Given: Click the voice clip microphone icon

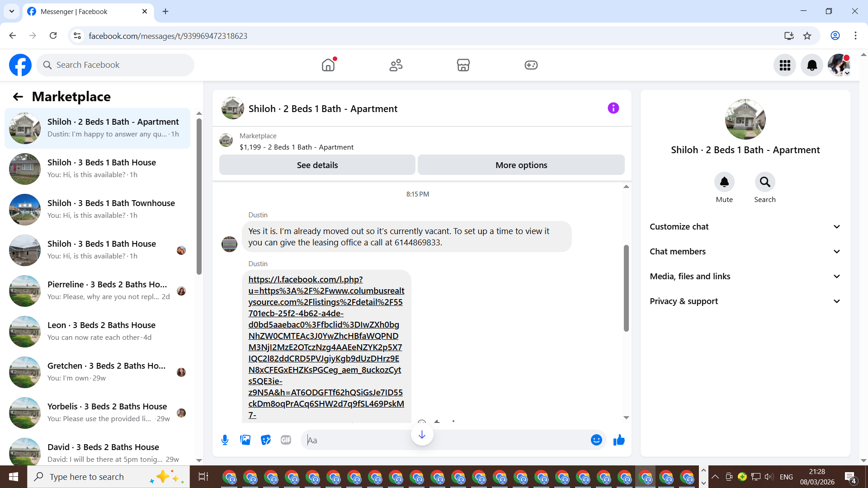Looking at the screenshot, I should (225, 440).
